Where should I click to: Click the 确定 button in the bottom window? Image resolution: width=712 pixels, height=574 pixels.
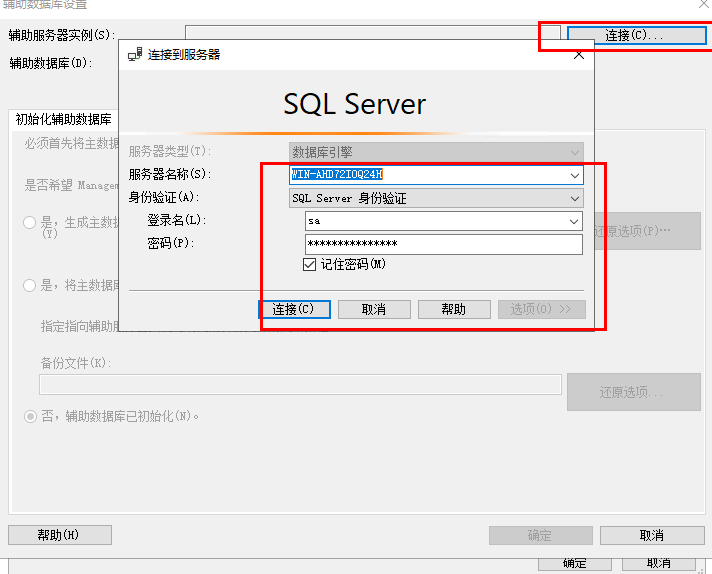pyautogui.click(x=574, y=564)
